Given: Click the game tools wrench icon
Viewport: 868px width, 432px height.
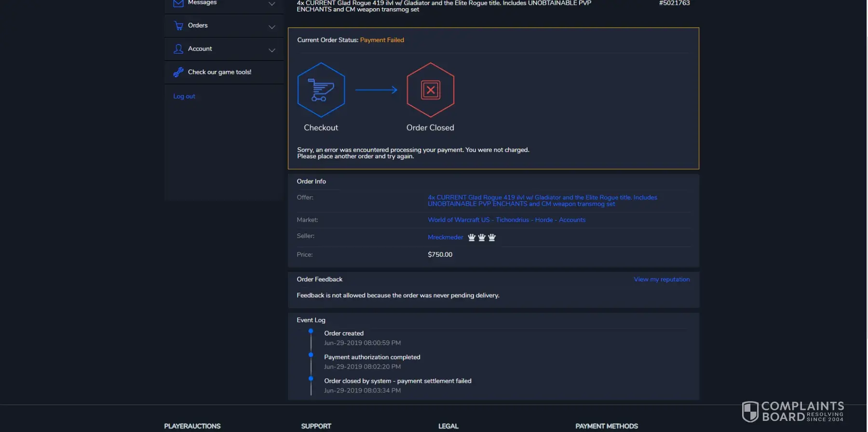Looking at the screenshot, I should (178, 72).
